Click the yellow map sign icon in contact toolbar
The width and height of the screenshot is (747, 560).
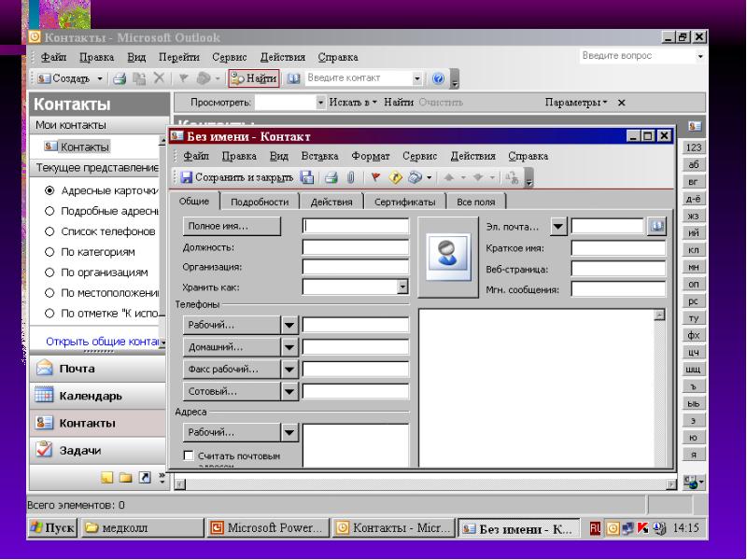tap(395, 177)
